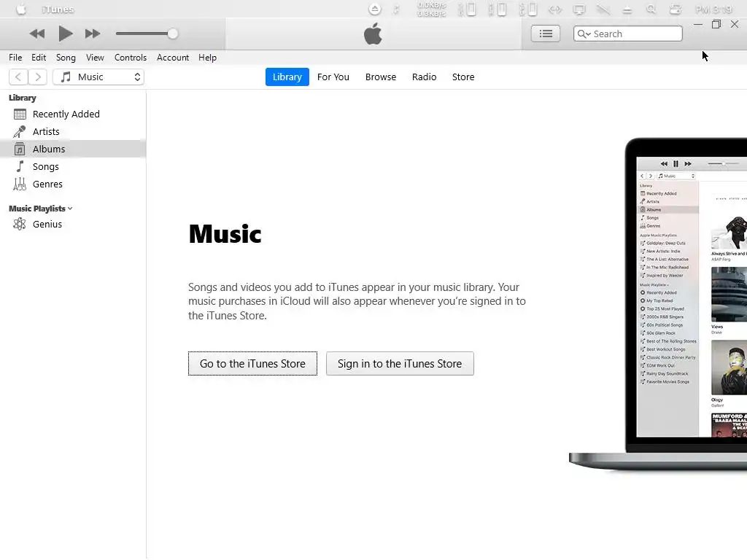This screenshot has height=560, width=747.
Task: Click the AirPlay display icon in menu bar
Action: 578,9
